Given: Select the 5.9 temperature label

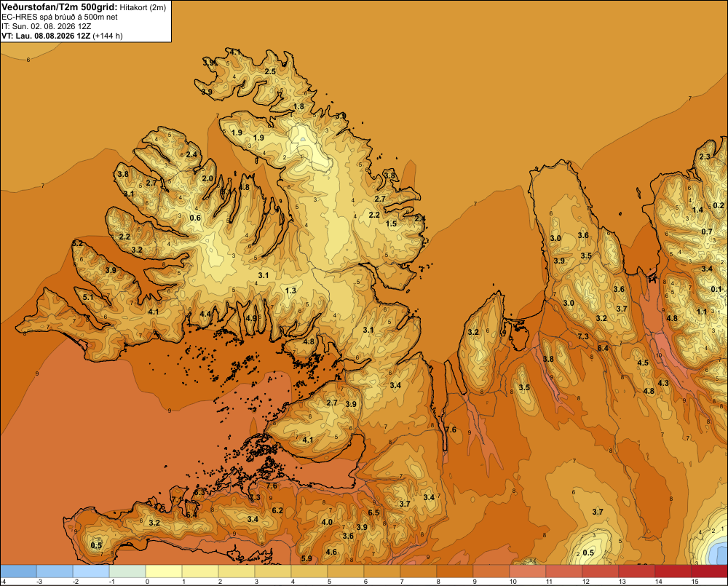Looking at the screenshot, I should tap(306, 558).
